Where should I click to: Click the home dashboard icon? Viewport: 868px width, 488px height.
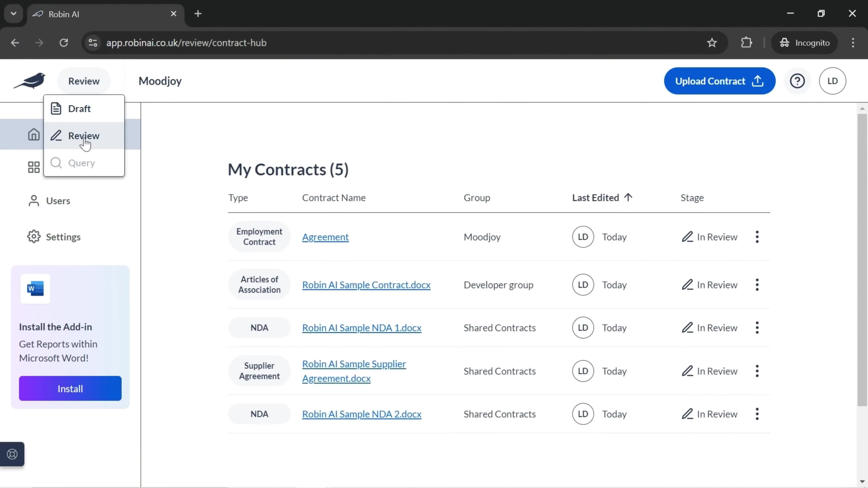[x=33, y=134]
